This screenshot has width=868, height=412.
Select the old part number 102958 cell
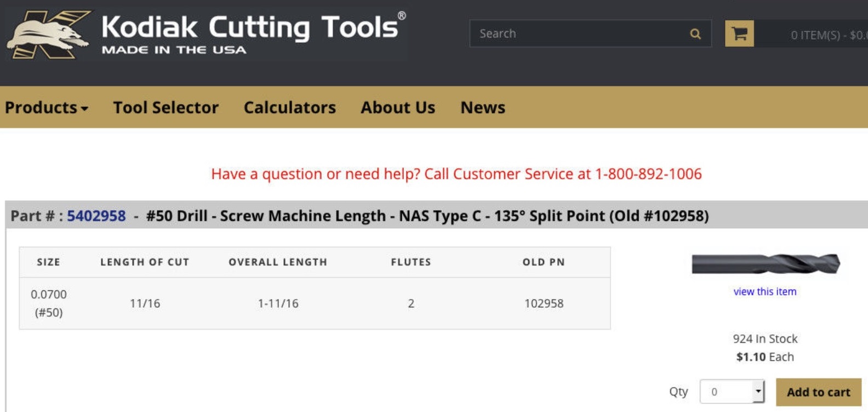[544, 303]
